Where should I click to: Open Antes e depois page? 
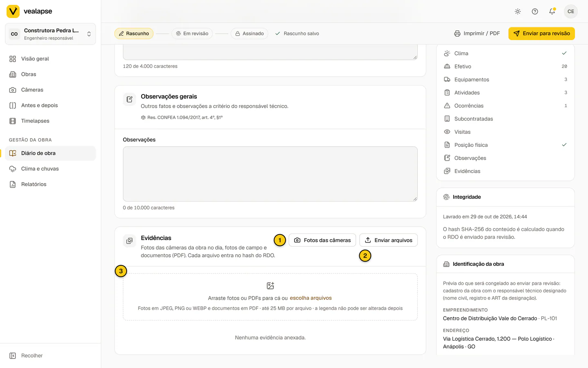click(50, 105)
